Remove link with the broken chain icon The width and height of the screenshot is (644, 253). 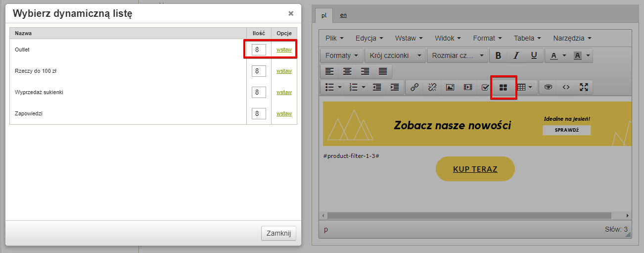432,87
